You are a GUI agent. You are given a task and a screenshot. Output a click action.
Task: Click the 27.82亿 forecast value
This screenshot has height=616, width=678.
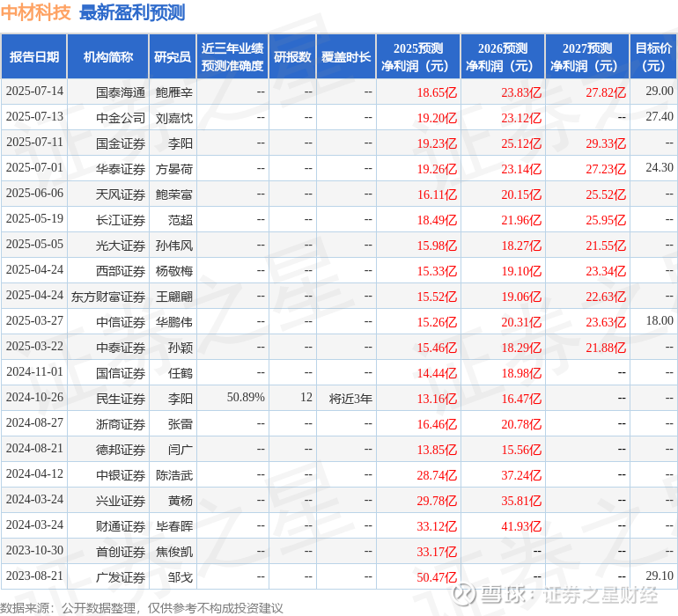click(x=606, y=92)
